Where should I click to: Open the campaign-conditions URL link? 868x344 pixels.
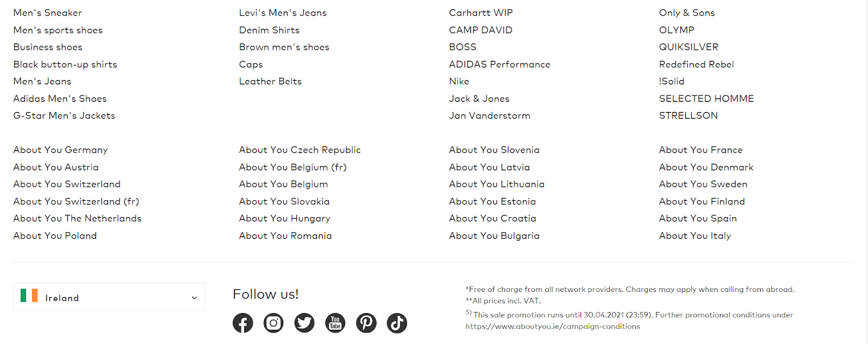click(553, 327)
